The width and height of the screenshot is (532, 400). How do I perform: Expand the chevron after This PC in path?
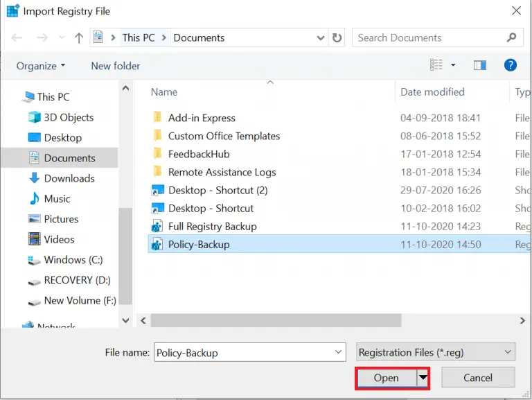coord(164,37)
